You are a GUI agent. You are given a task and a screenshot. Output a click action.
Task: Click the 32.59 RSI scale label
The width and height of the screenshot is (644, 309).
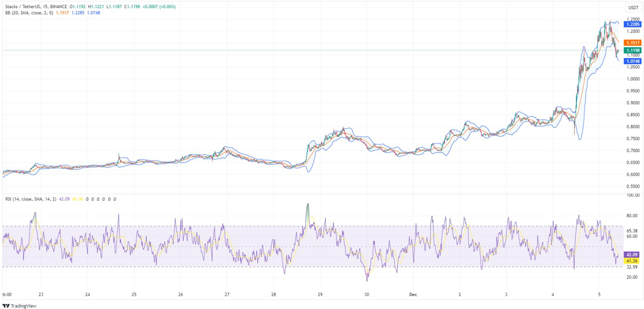point(632,267)
